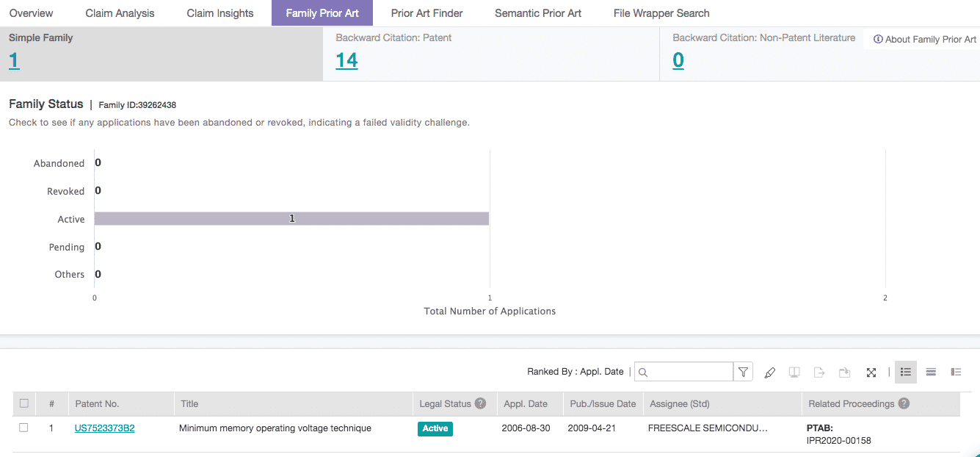Viewport: 980px width, 457px height.
Task: Click the fullscreen expand icon
Action: (871, 373)
